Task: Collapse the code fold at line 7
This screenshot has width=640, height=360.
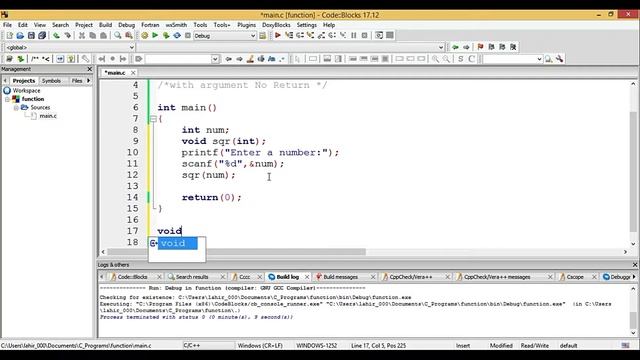Action: coord(153,119)
